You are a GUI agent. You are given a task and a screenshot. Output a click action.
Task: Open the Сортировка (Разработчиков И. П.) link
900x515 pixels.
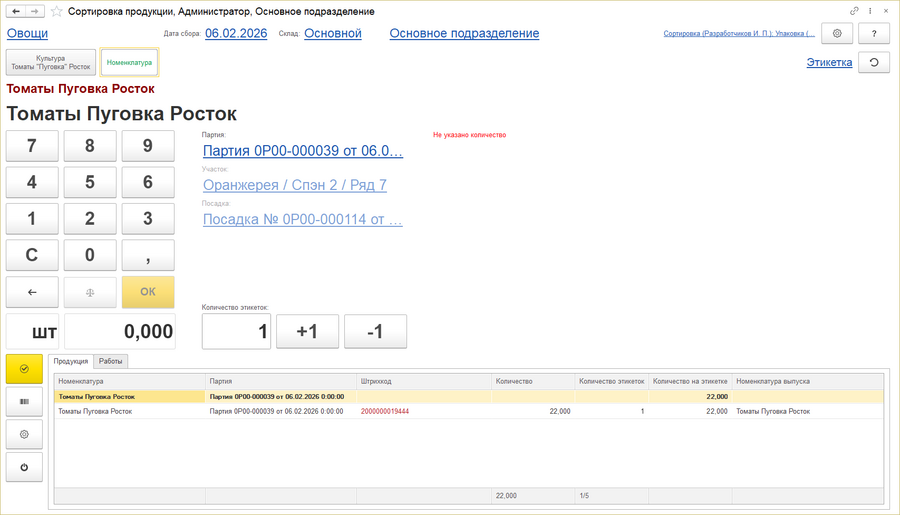pyautogui.click(x=739, y=33)
